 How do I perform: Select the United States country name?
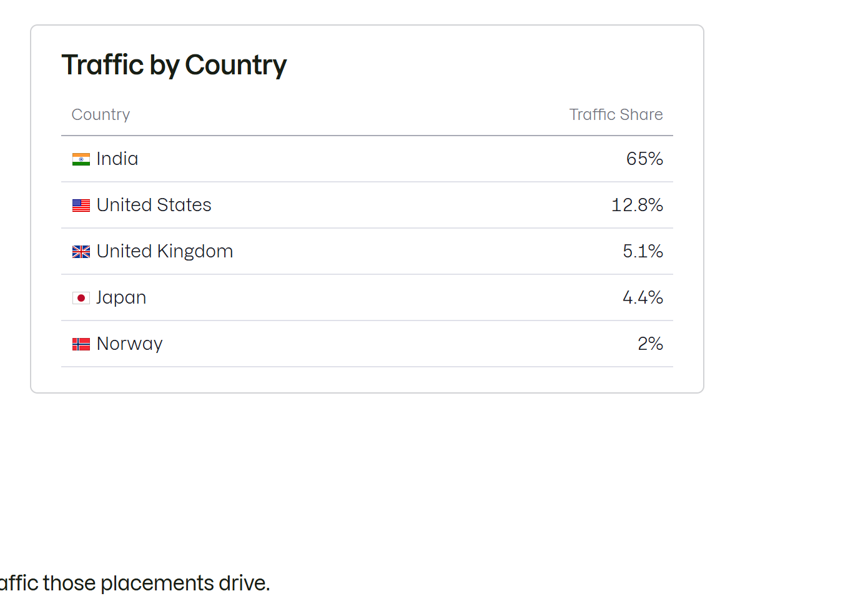tap(154, 205)
